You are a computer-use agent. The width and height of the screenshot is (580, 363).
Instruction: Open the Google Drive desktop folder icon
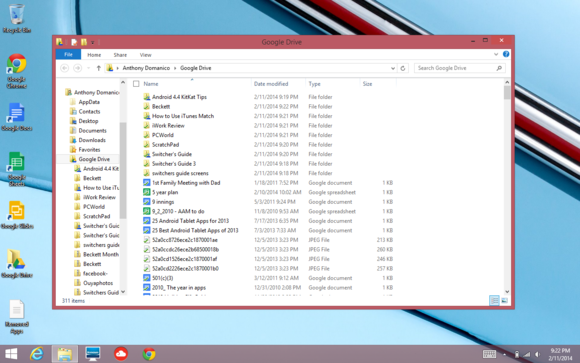pos(17,263)
